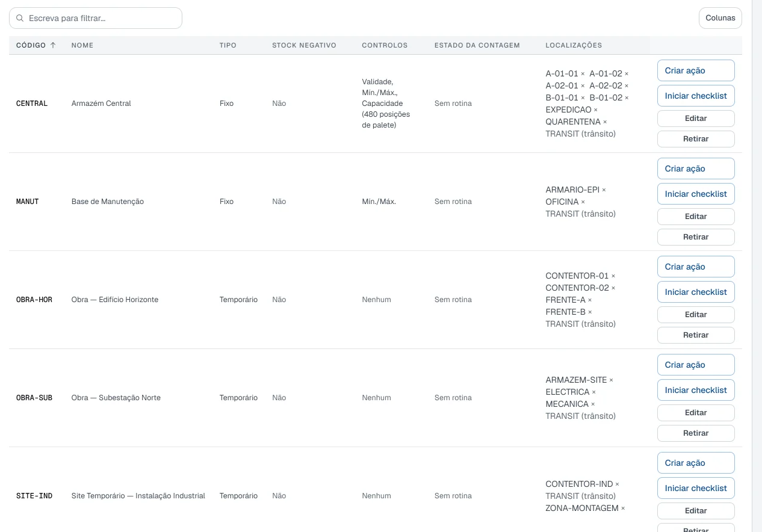Delete the ELECTRICA location via its ×
762x532 pixels.
[x=594, y=392]
